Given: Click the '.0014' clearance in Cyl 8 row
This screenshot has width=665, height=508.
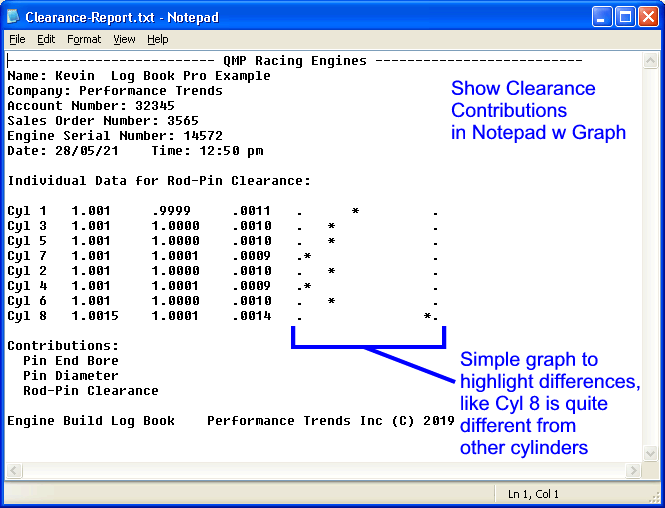Looking at the screenshot, I should 251,316.
